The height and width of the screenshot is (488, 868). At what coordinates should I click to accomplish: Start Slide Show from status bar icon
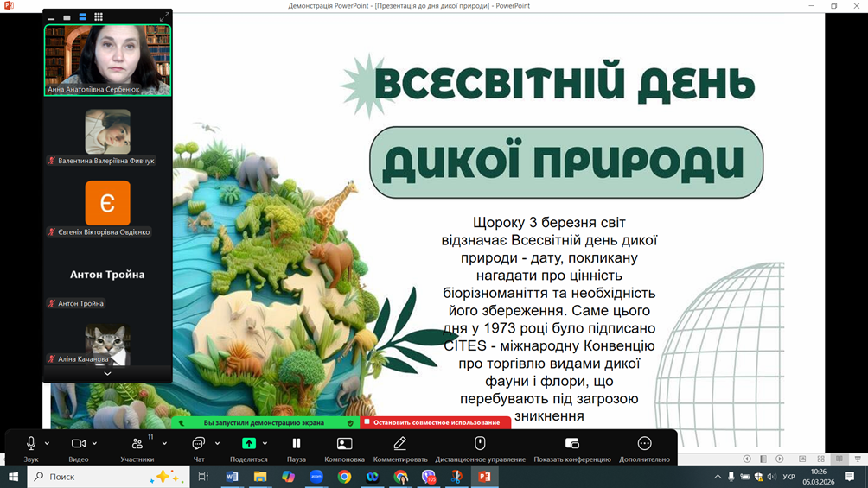858,459
